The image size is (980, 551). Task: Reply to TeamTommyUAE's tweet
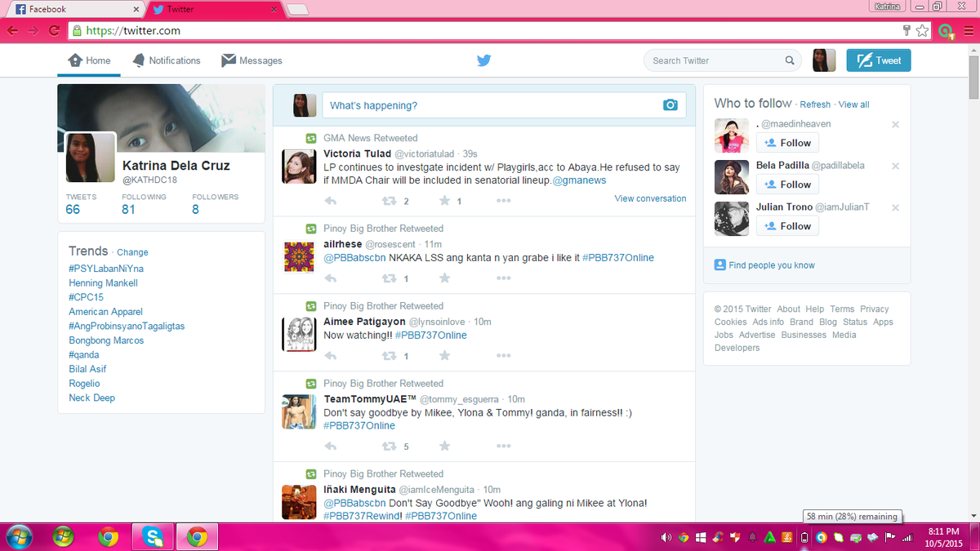point(331,447)
